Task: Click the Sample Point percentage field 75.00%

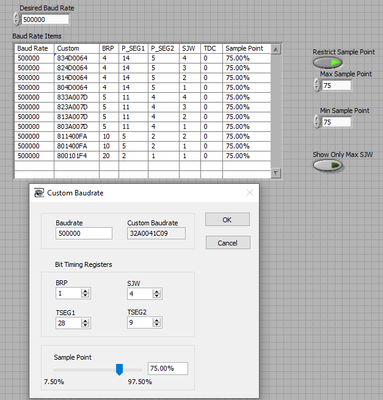Action: [168, 368]
